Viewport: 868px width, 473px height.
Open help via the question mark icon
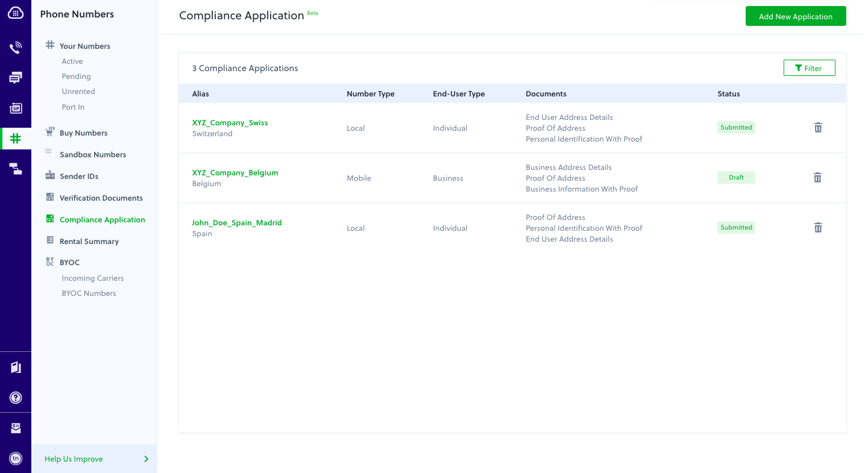[15, 397]
